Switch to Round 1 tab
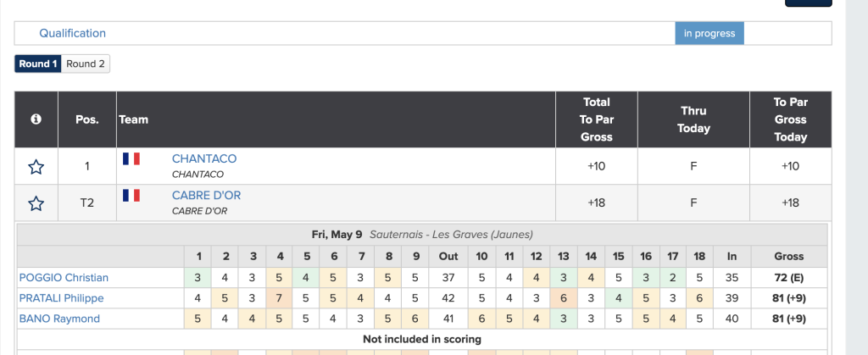Screen dimensions: 868x355 pos(38,64)
